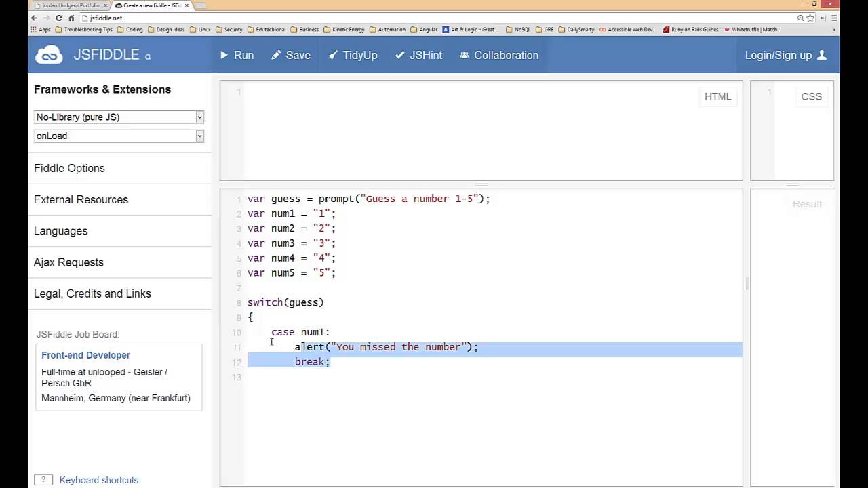Click the question mark help icon
The image size is (868, 488).
[x=43, y=480]
